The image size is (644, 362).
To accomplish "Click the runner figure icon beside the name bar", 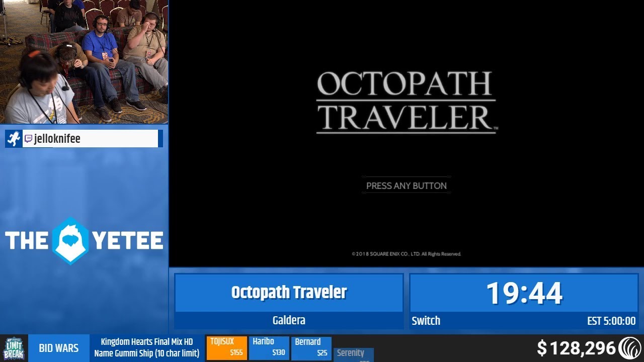I will (x=14, y=138).
